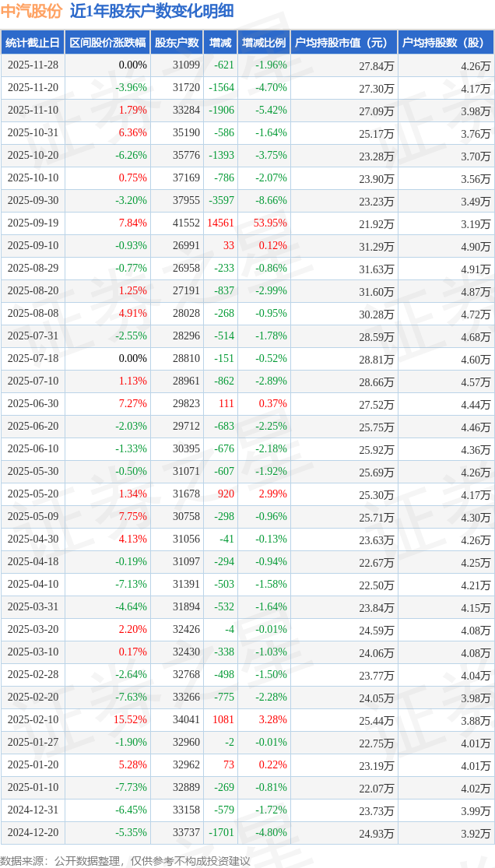The image size is (495, 868).
Task: Click the 股东户数 column header
Action: click(x=175, y=43)
